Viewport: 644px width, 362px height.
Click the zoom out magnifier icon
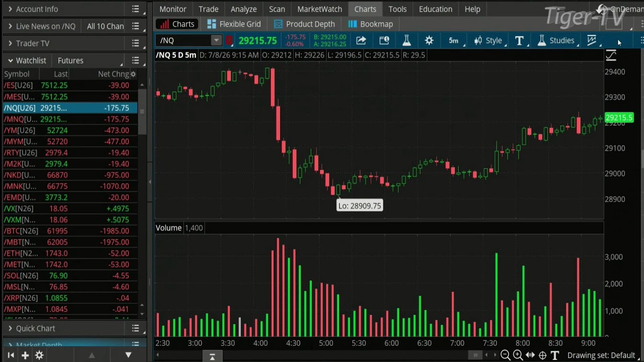(x=505, y=355)
